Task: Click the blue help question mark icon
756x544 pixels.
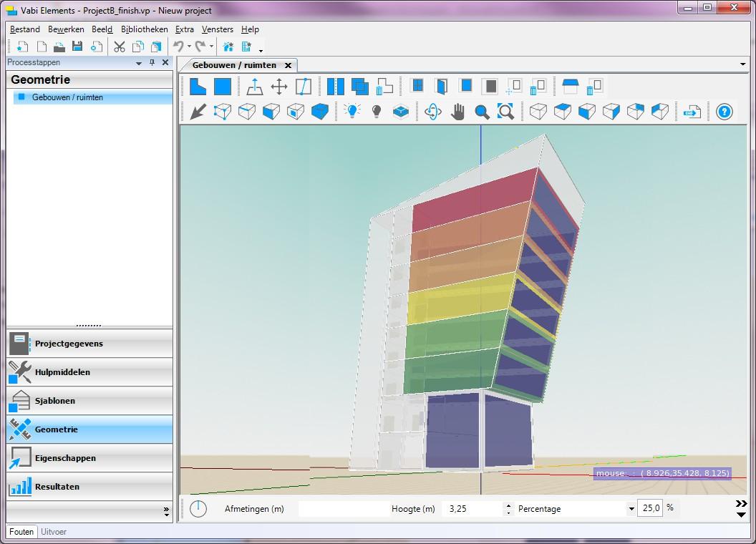Action: coord(724,112)
